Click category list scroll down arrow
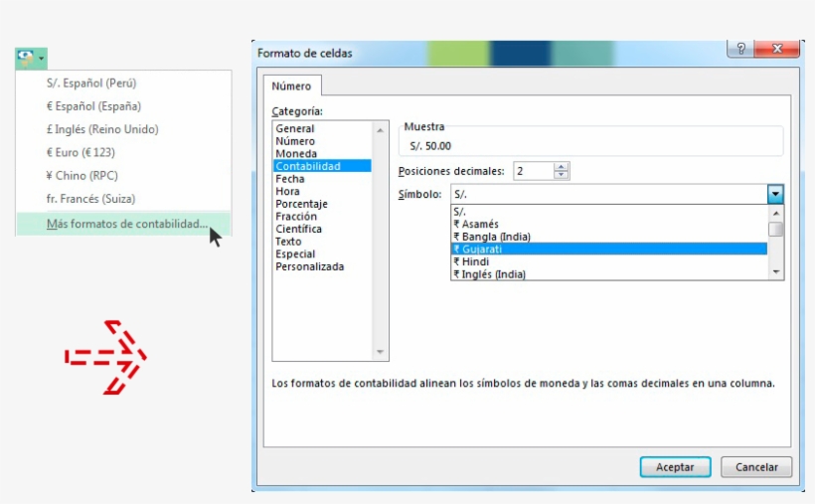Viewport: 815px width, 504px height. pos(380,352)
